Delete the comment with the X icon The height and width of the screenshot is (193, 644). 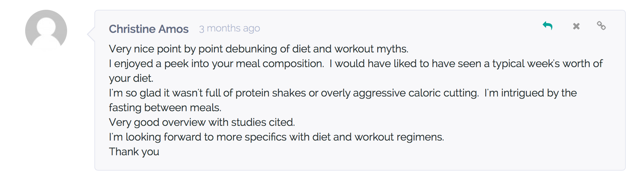click(x=576, y=26)
